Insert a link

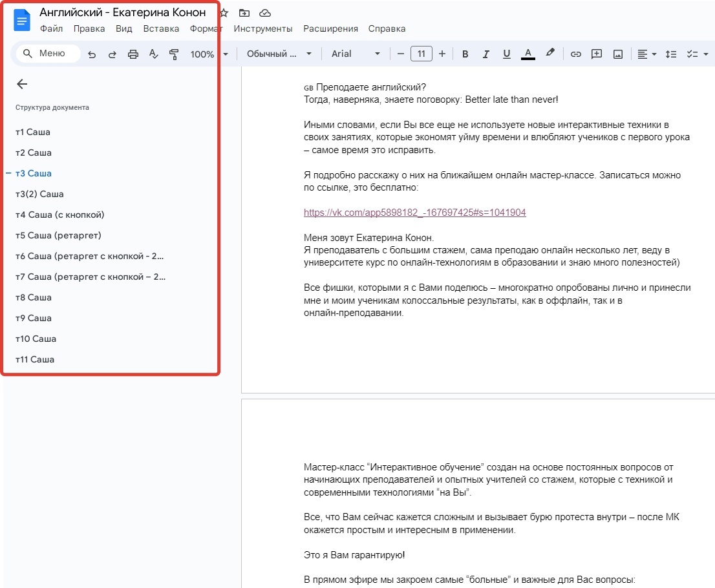click(x=575, y=54)
